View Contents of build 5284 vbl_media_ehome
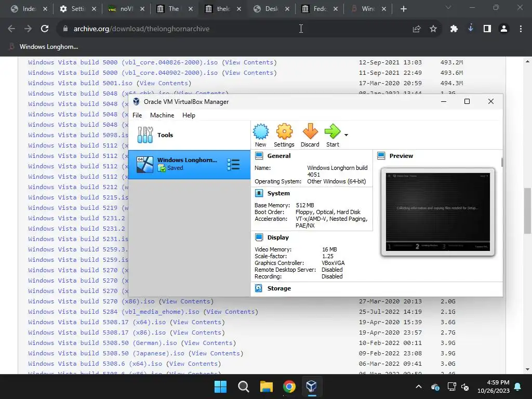Screen dimensions: 532x399 tap(231, 312)
